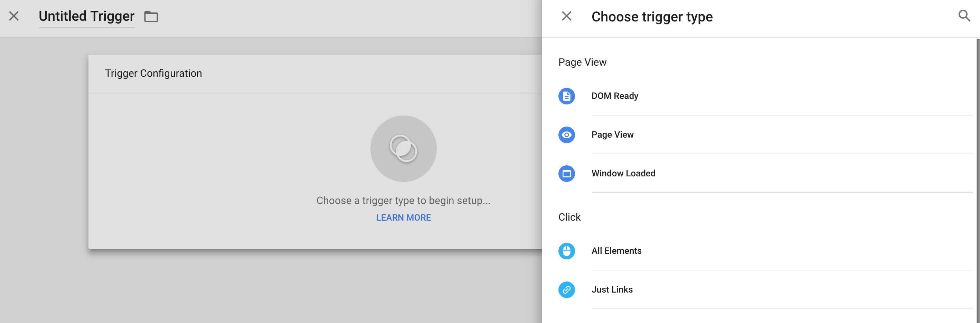This screenshot has height=323, width=980.
Task: Click the DOM Ready document icon
Action: [x=566, y=96]
